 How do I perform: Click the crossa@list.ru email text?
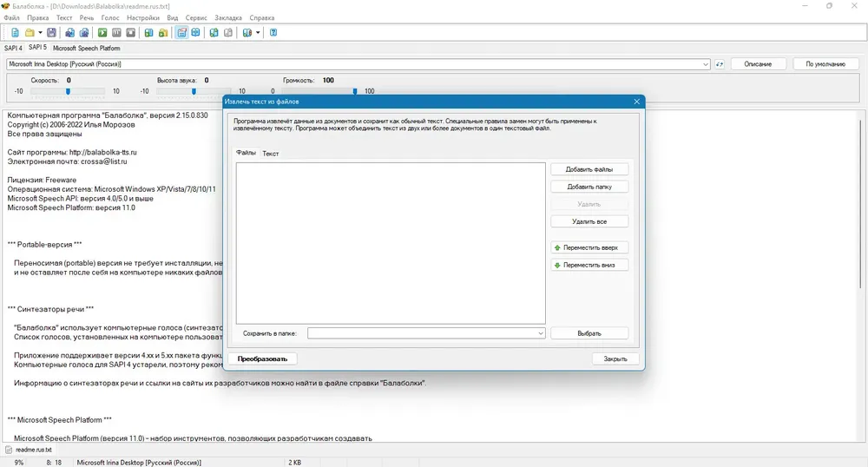click(103, 161)
